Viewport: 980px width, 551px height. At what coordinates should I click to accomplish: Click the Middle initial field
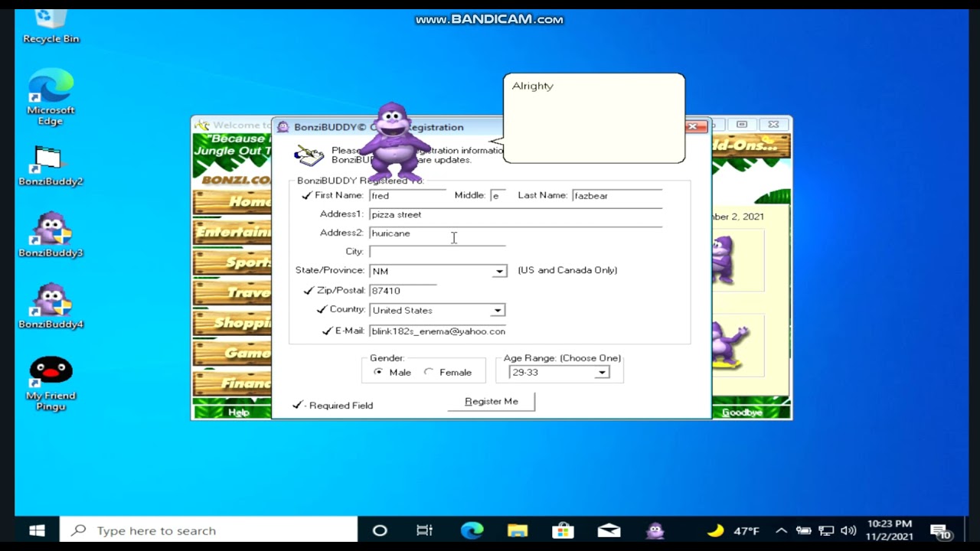[x=498, y=196]
